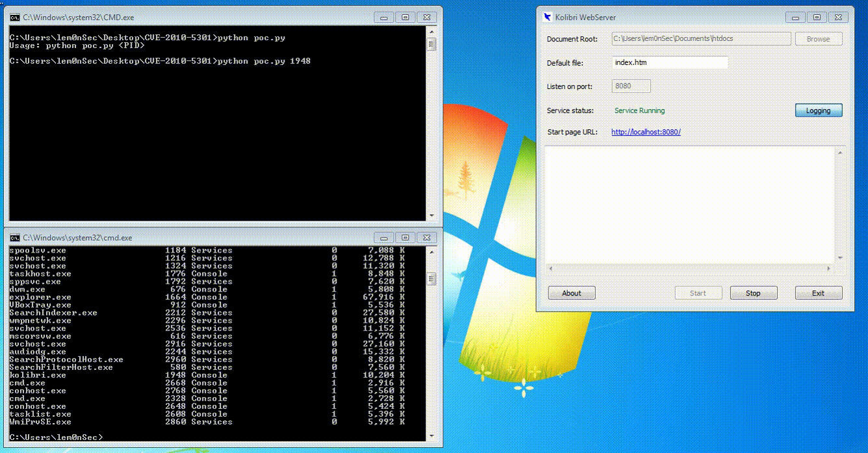Click the spoolsv.exe row in tasklist
The width and height of the screenshot is (868, 453).
(x=207, y=251)
